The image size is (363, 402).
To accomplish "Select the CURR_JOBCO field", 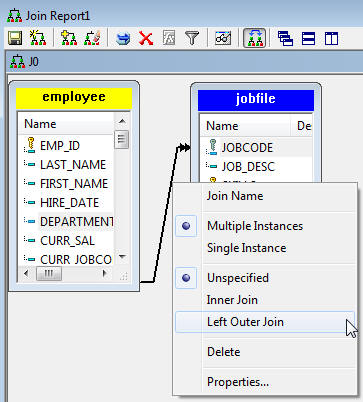I will 76,259.
